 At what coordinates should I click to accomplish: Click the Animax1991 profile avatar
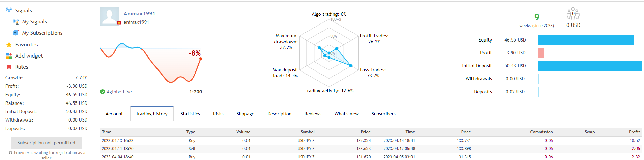(x=109, y=17)
